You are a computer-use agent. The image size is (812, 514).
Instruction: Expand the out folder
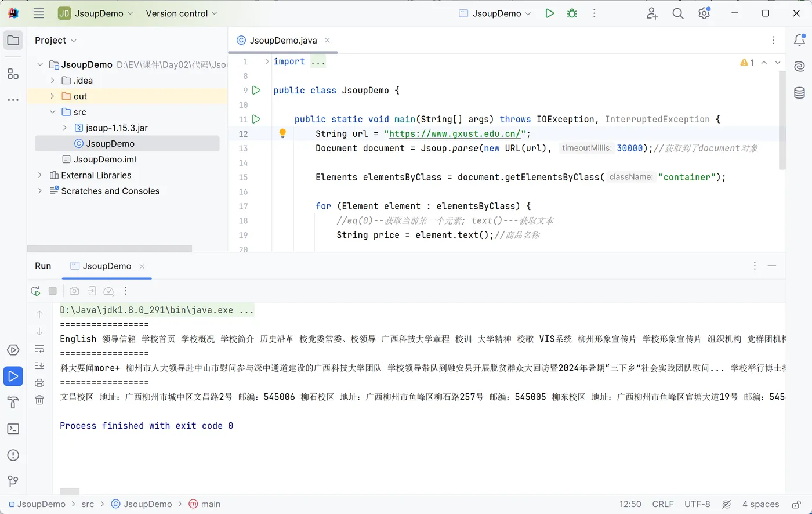point(52,96)
